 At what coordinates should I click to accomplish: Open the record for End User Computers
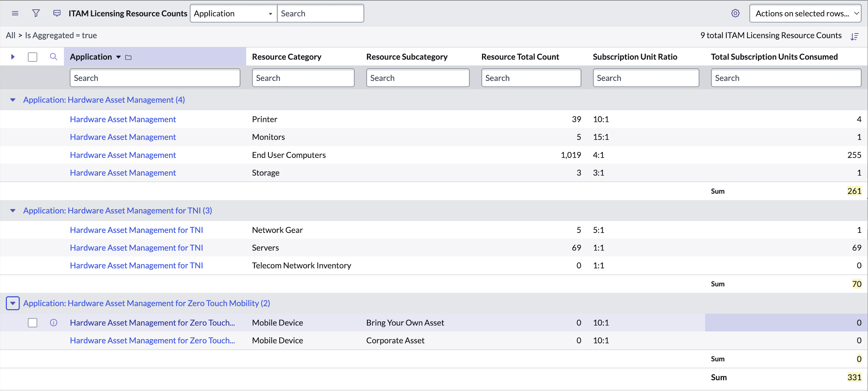coord(123,155)
